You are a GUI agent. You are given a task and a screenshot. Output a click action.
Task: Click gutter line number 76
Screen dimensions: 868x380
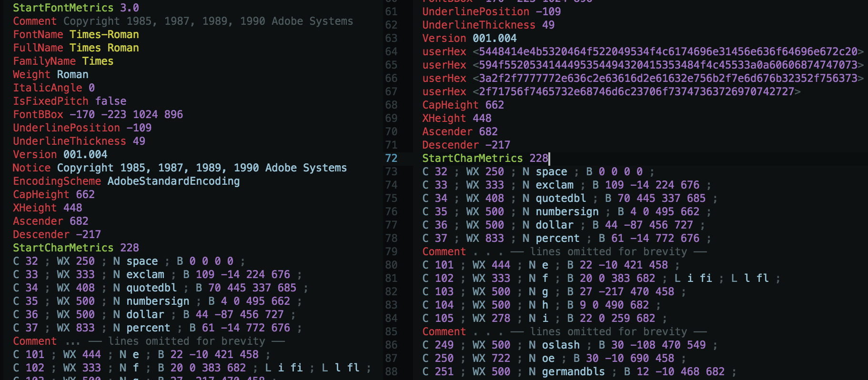tap(391, 211)
